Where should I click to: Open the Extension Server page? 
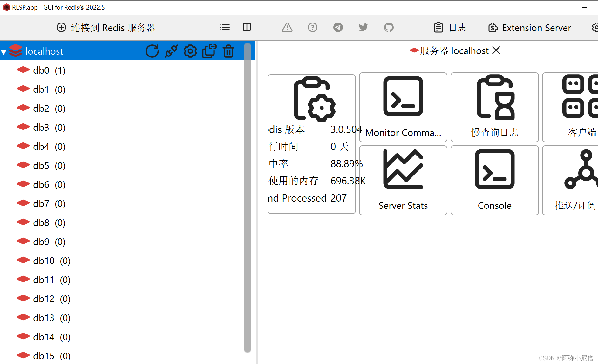(x=529, y=28)
